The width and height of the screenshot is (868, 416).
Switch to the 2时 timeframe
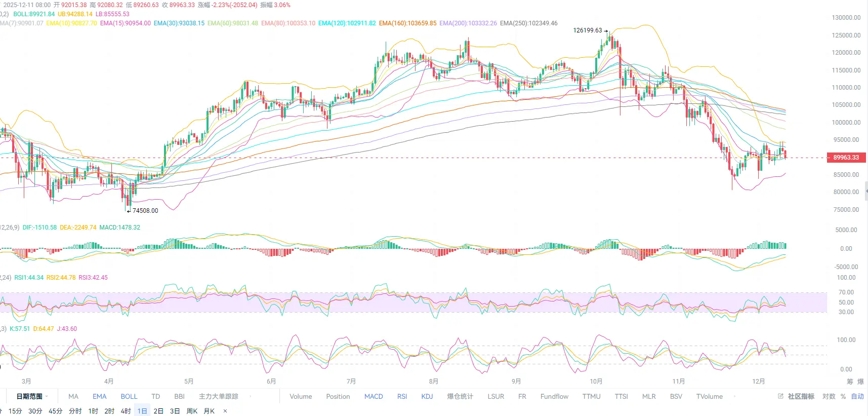(x=110, y=411)
